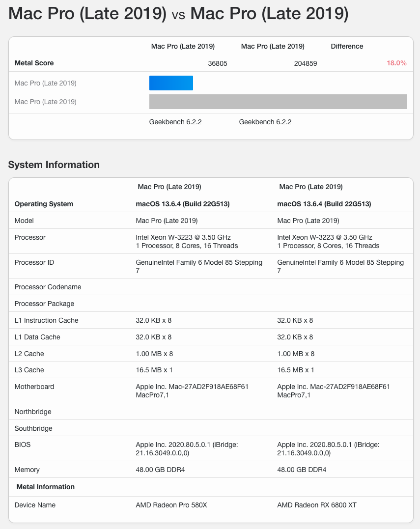
Task: Select the Metal score value 36805
Action: [218, 63]
